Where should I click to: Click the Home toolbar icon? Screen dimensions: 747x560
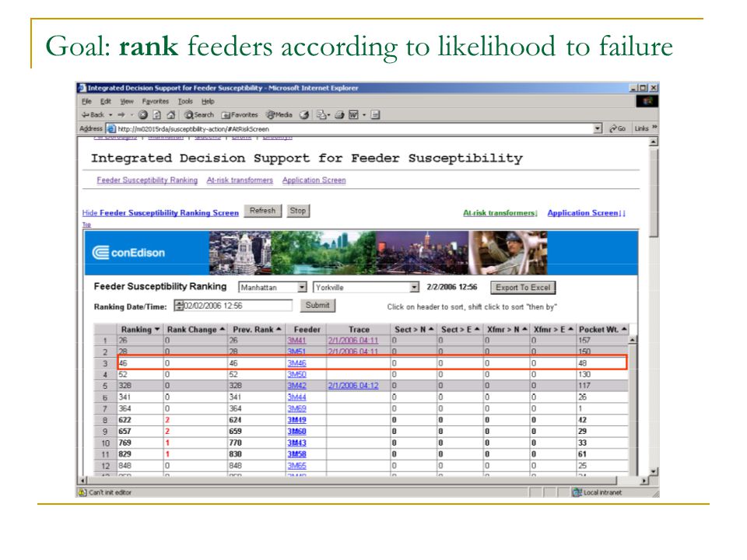click(170, 115)
